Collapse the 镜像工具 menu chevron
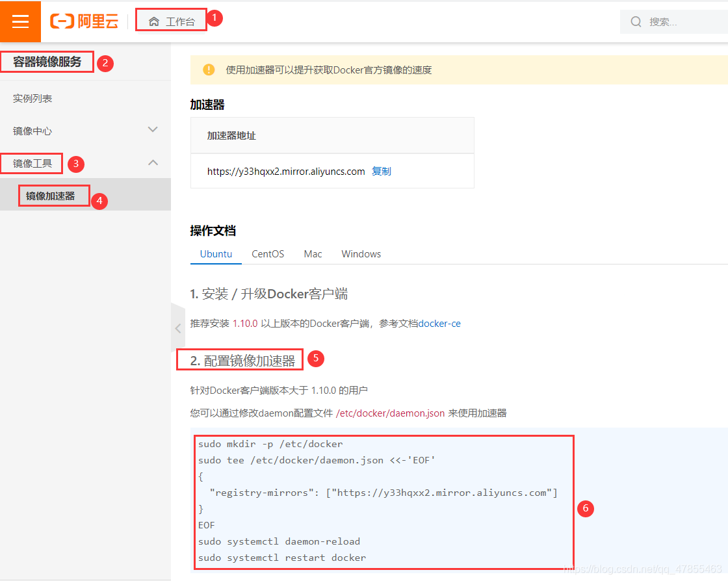Screen dimensions: 728x581 point(153,162)
